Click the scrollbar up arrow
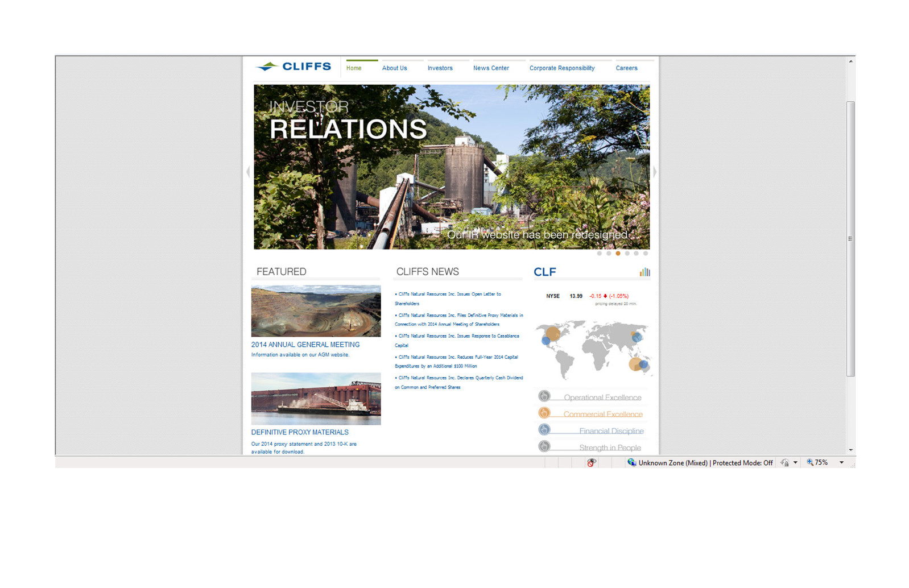This screenshot has width=909, height=588. pos(851,61)
